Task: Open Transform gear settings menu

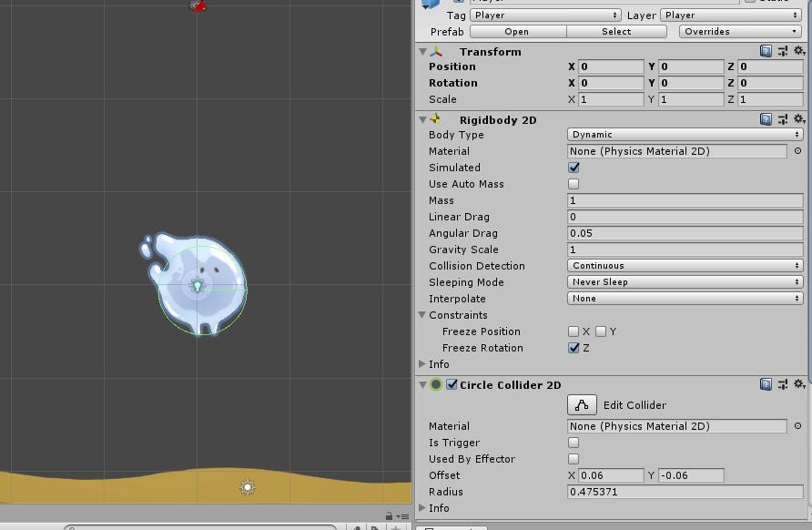Action: pos(799,50)
